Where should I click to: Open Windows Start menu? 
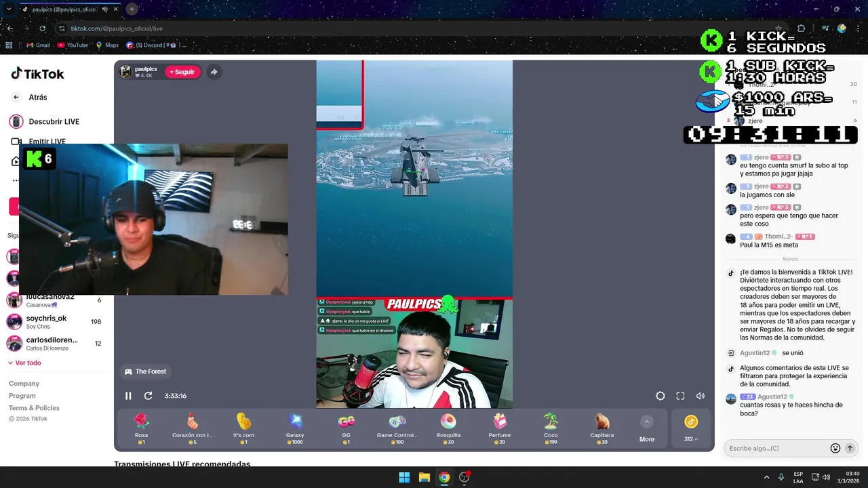coord(404,477)
